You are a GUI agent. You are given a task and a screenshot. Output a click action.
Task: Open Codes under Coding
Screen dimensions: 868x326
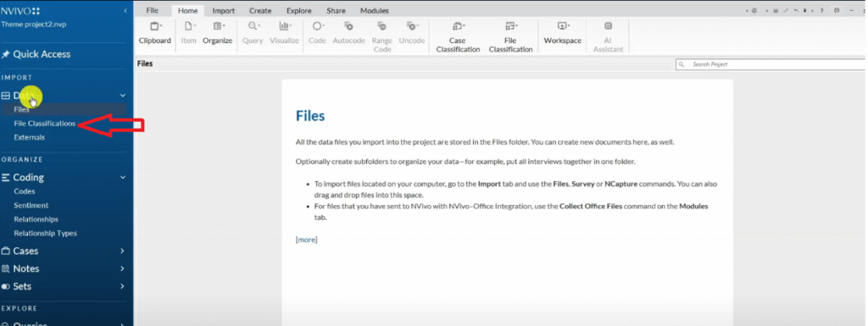pyautogui.click(x=25, y=191)
